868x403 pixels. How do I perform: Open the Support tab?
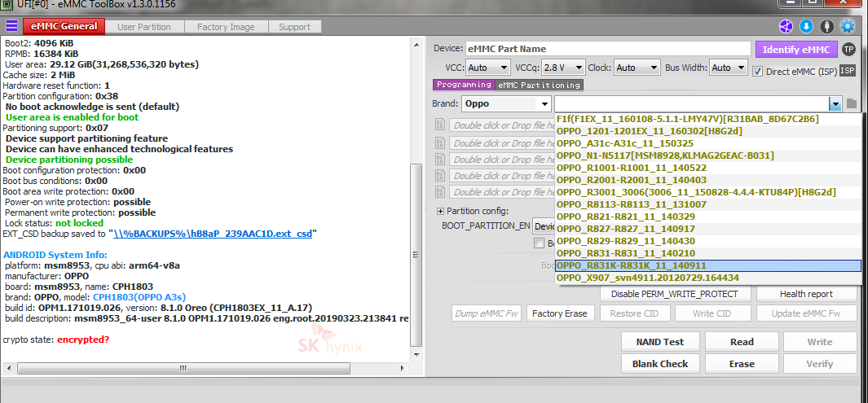pyautogui.click(x=294, y=27)
